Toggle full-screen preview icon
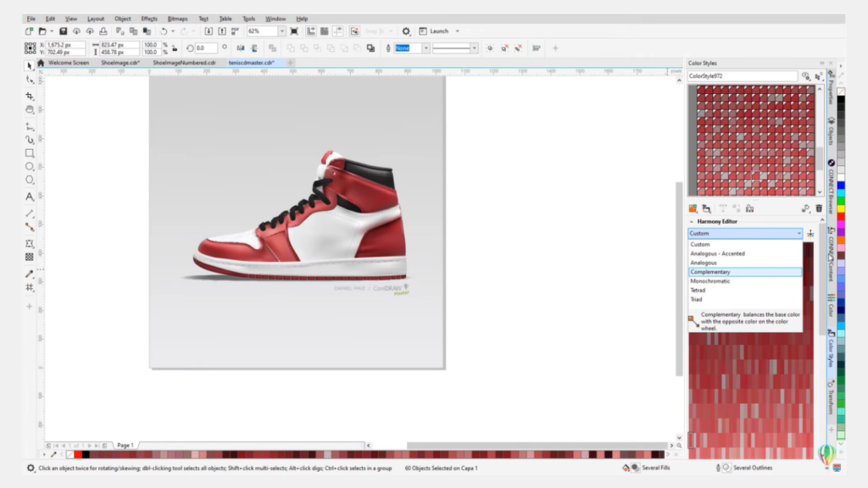This screenshot has width=868, height=488. click(x=294, y=31)
